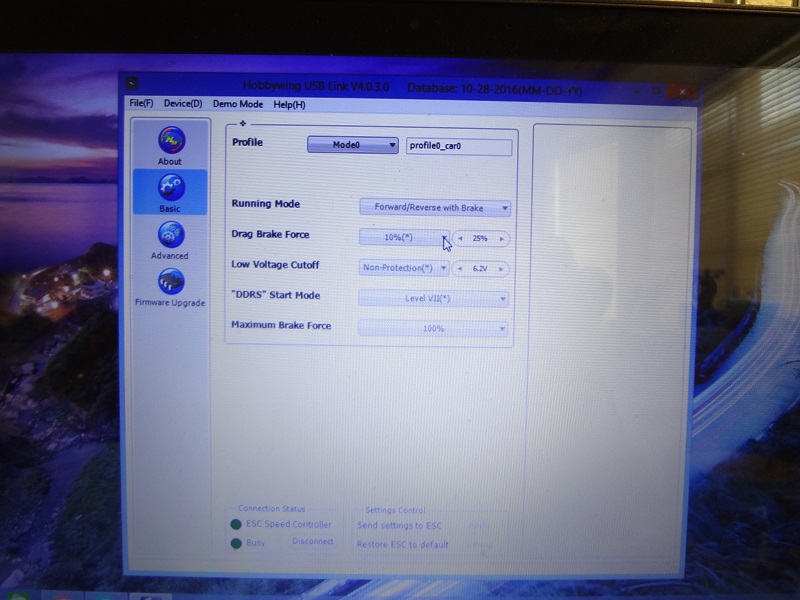Open the Maximum Brake Force 100% dropdown

click(433, 329)
